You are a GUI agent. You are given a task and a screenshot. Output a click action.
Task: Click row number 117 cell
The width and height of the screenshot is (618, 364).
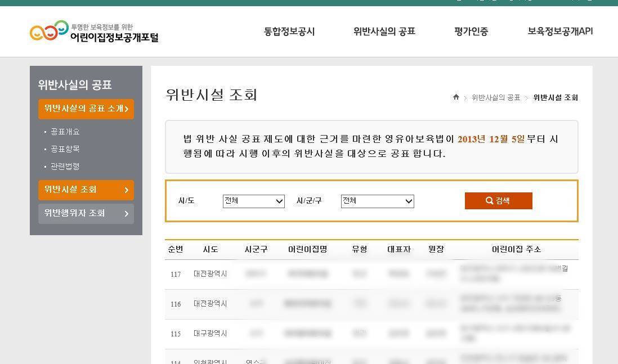point(176,274)
